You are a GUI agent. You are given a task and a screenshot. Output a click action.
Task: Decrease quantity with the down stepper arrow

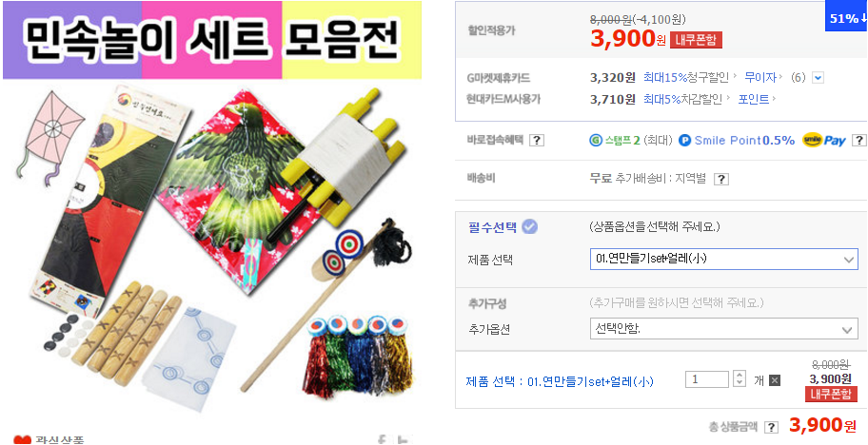click(739, 383)
